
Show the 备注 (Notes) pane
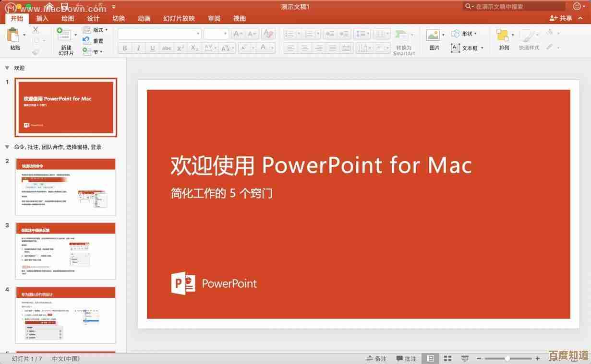click(x=378, y=358)
